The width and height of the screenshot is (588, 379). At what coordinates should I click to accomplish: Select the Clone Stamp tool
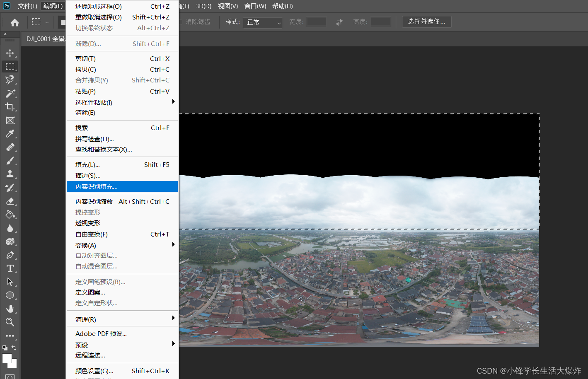[10, 174]
